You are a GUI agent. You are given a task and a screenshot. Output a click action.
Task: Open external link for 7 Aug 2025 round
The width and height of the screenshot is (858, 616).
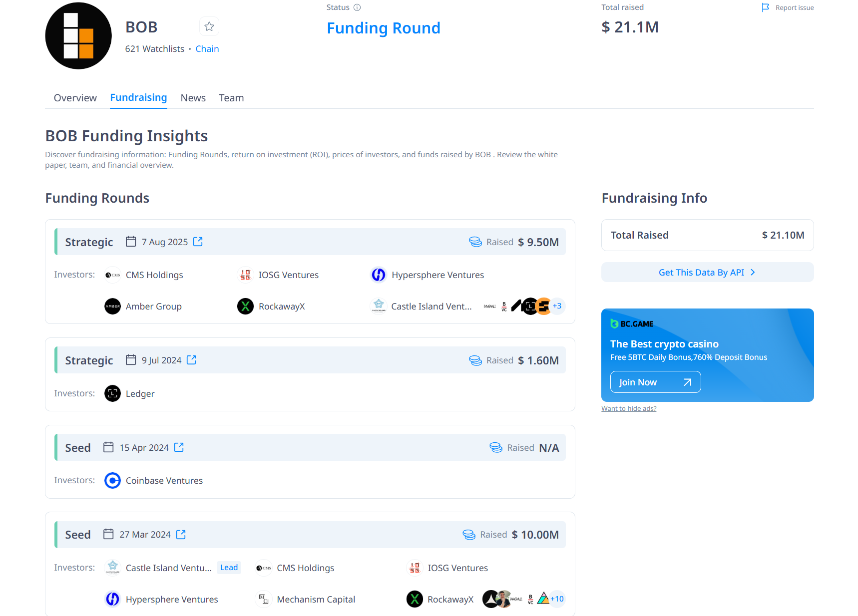coord(198,242)
